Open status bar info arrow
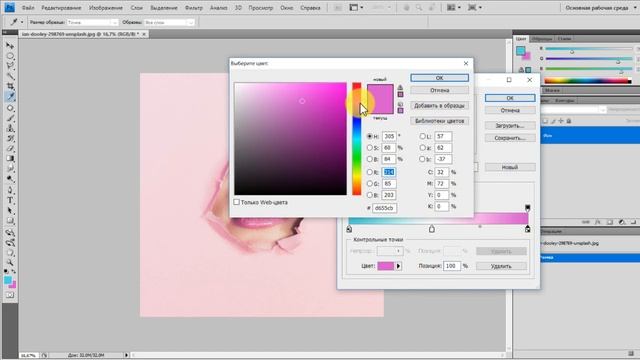 (x=126, y=355)
